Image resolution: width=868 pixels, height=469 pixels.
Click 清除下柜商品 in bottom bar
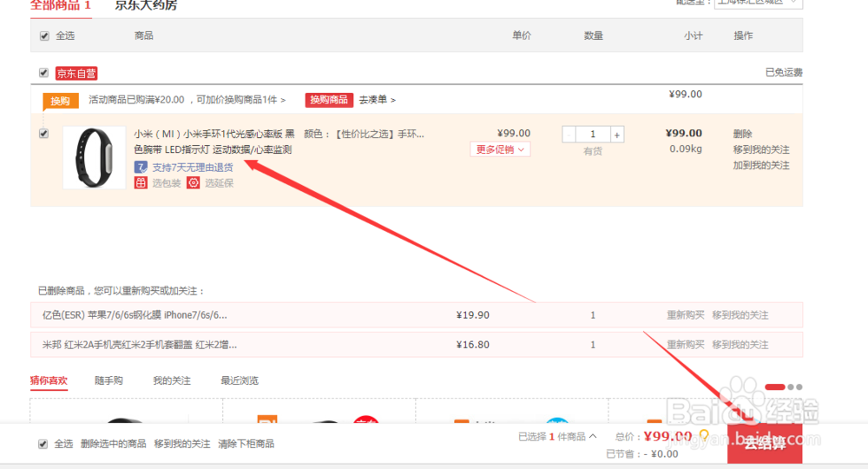coord(246,444)
